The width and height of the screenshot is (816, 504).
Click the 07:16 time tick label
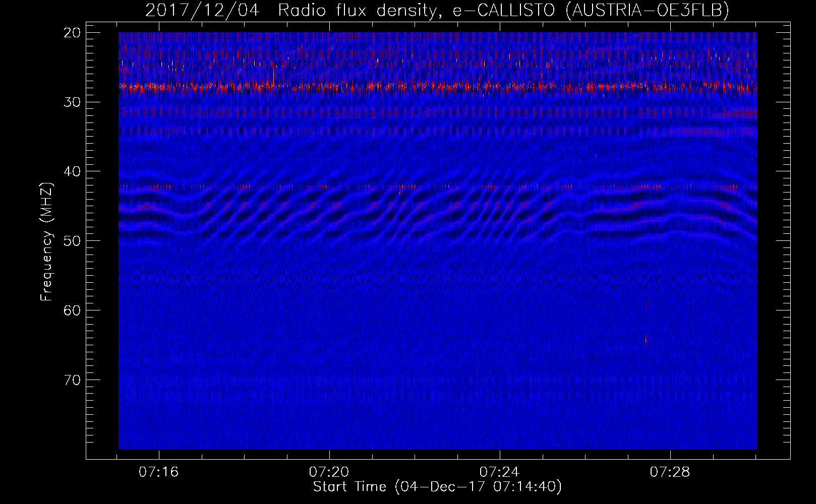159,472
